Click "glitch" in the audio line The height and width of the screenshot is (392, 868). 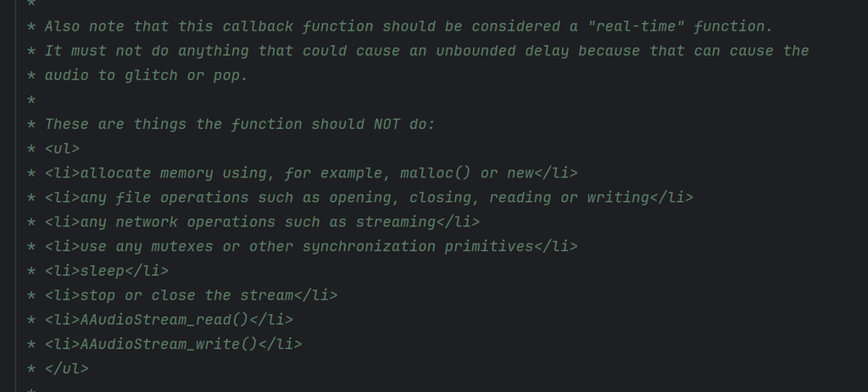(x=151, y=76)
